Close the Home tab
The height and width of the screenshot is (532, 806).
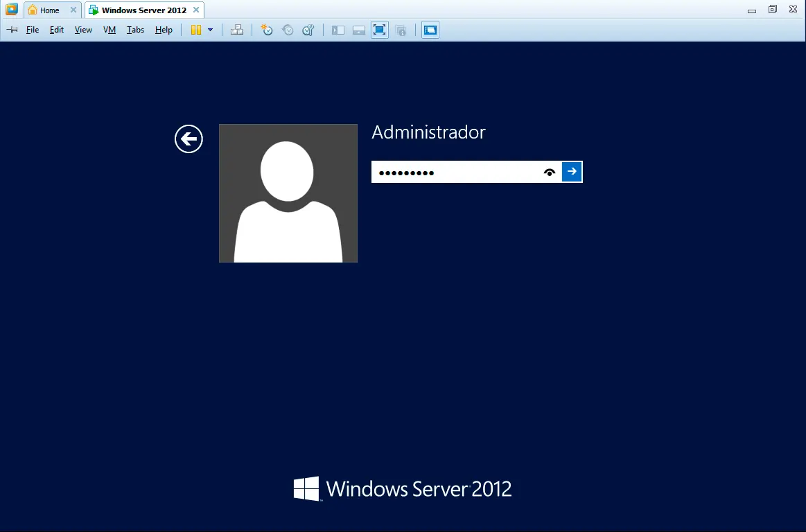[73, 10]
